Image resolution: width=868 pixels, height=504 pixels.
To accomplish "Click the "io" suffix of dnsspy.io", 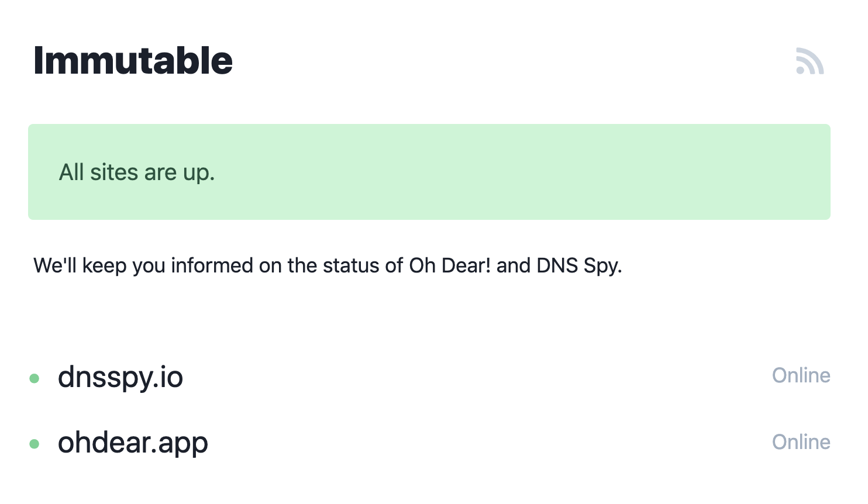I will coord(173,377).
